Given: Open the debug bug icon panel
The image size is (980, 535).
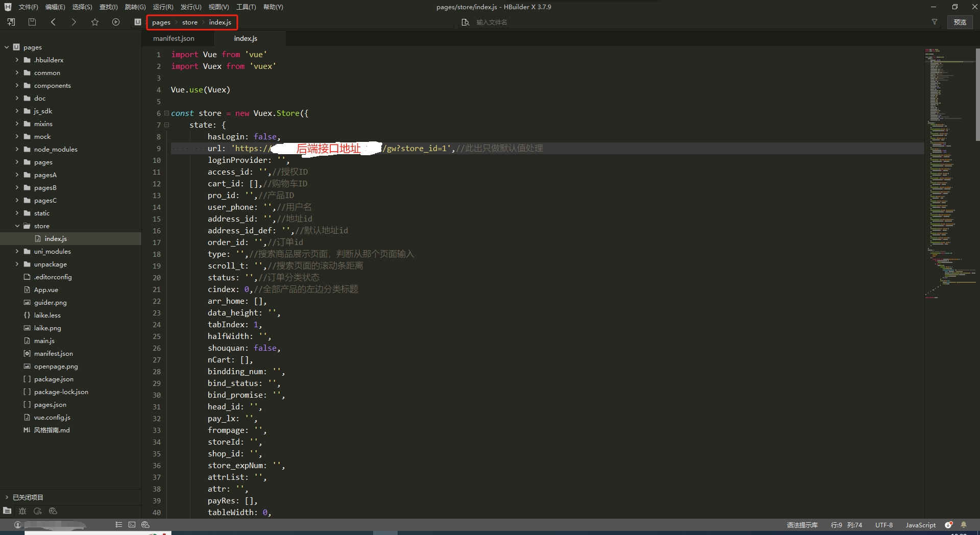Looking at the screenshot, I should tap(22, 511).
